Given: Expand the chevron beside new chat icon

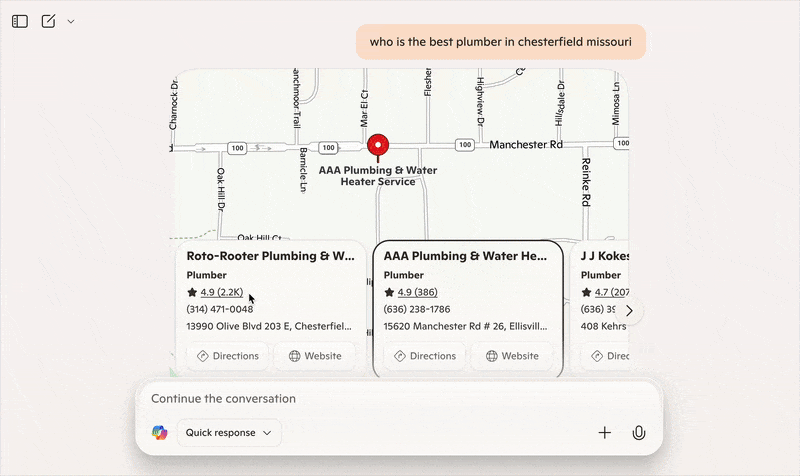Looking at the screenshot, I should [x=71, y=21].
